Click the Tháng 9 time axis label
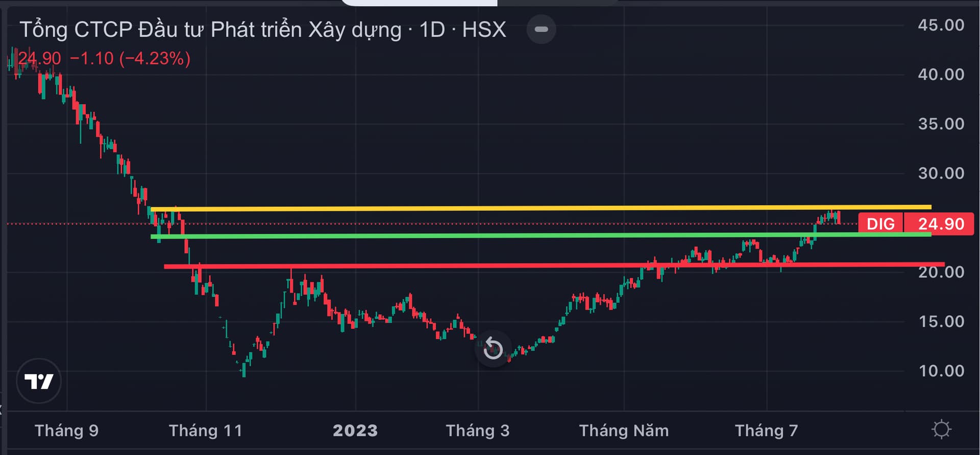The image size is (980, 455). [x=67, y=430]
